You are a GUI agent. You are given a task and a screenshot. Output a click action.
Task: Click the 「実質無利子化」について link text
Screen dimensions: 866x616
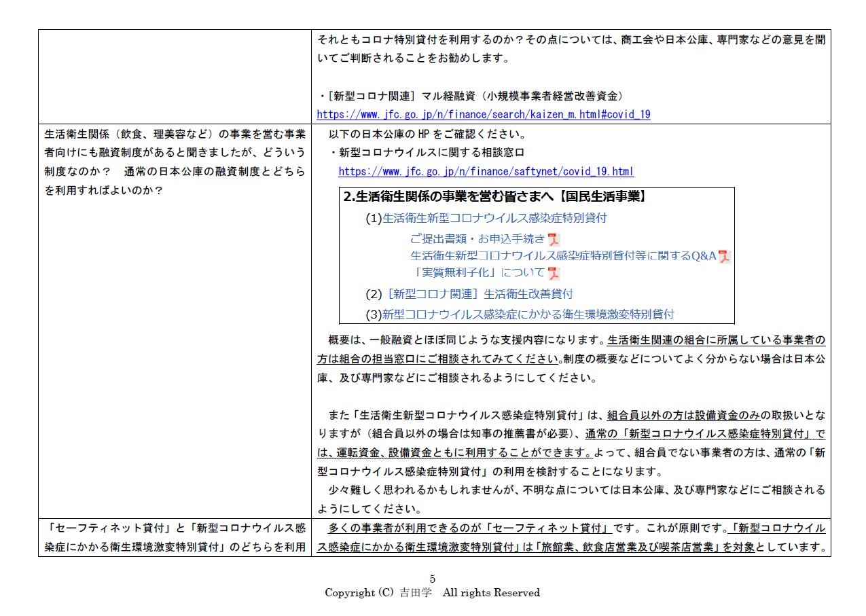(479, 273)
